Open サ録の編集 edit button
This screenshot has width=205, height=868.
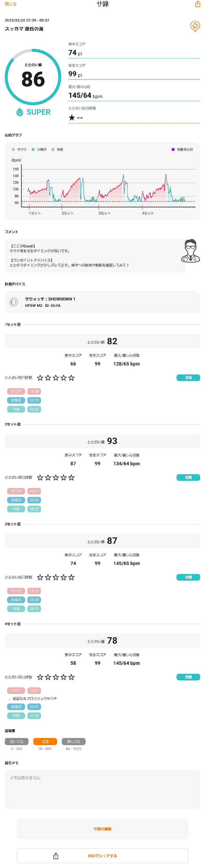click(x=102, y=829)
